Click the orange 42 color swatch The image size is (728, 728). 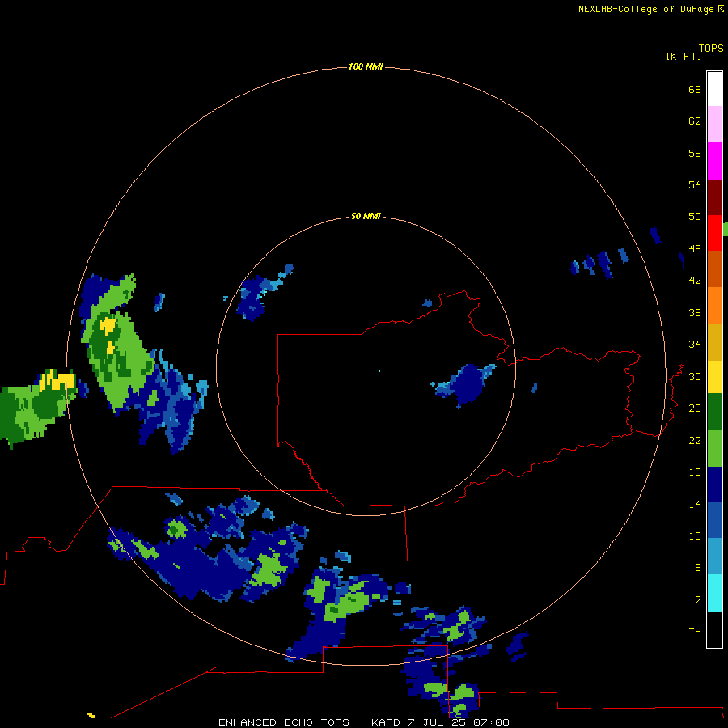(714, 306)
